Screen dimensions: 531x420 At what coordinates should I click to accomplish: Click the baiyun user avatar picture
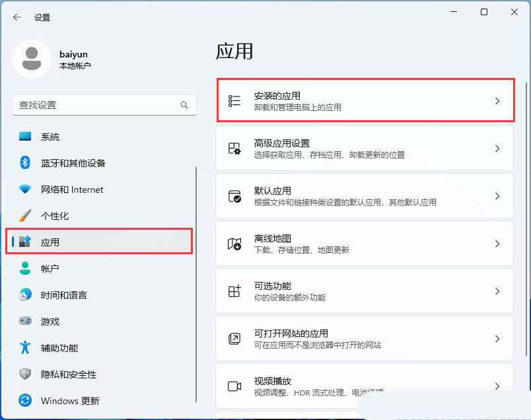coord(31,59)
